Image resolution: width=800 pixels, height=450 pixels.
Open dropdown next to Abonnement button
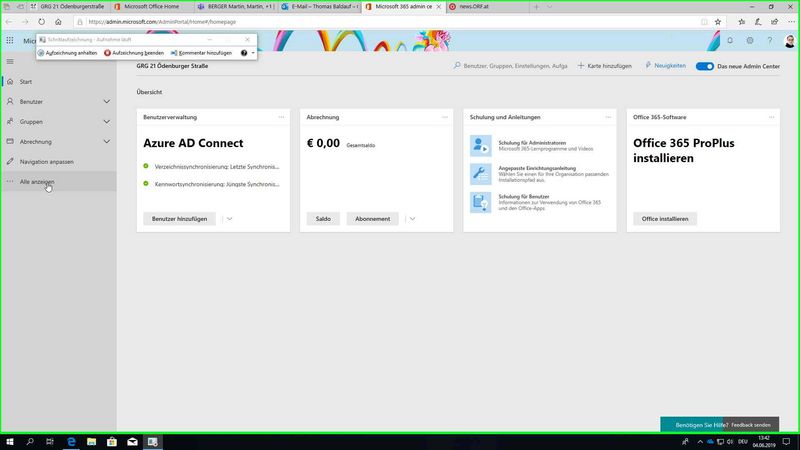click(x=412, y=219)
